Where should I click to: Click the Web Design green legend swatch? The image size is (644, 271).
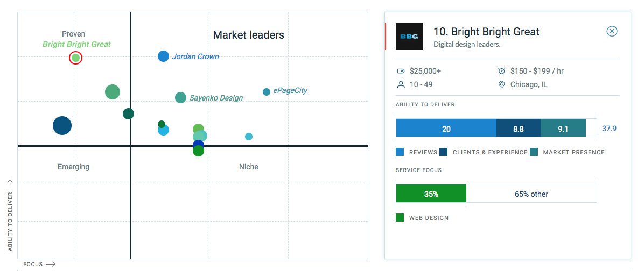pyautogui.click(x=400, y=217)
